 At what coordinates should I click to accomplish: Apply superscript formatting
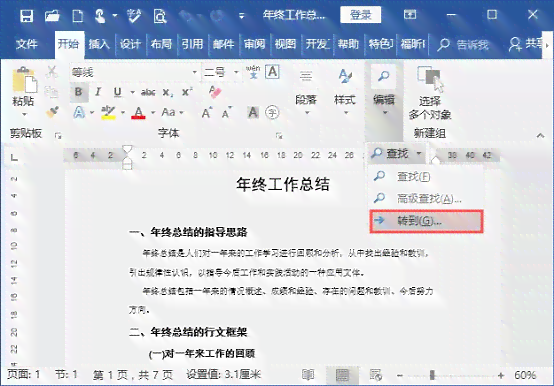(187, 92)
